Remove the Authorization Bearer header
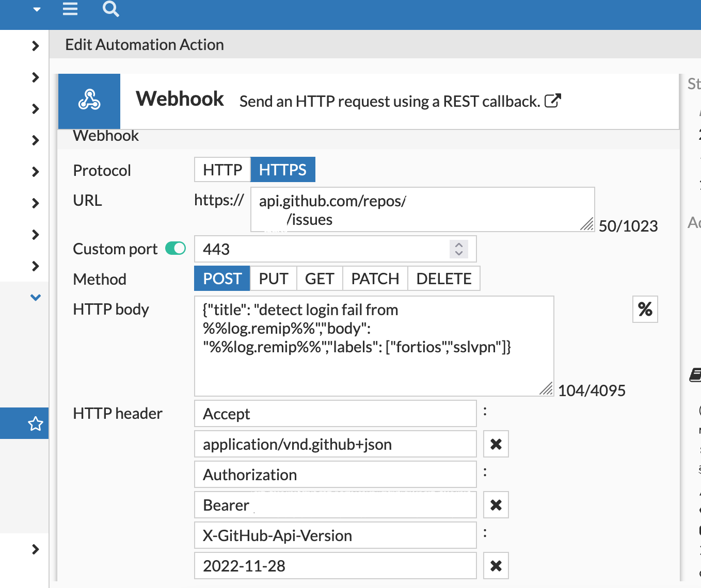The width and height of the screenshot is (701, 588). tap(495, 504)
